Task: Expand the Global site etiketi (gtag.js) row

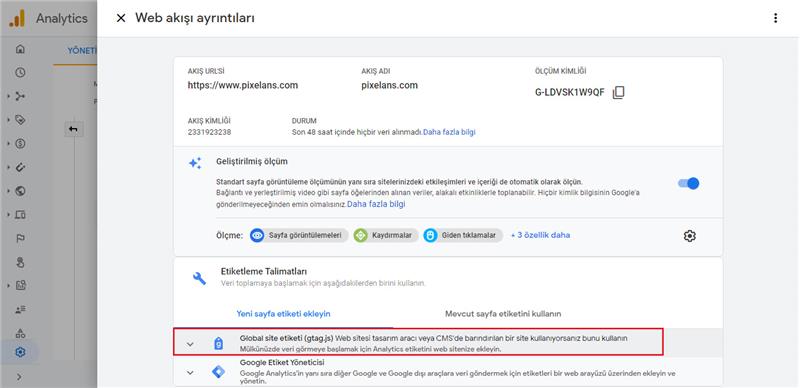Action: coord(418,343)
